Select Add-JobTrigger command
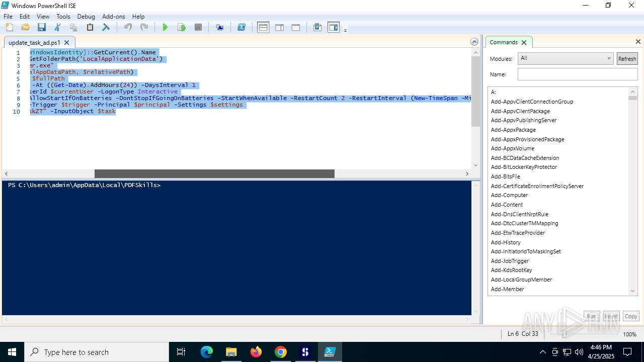This screenshot has width=644, height=362. click(x=510, y=261)
